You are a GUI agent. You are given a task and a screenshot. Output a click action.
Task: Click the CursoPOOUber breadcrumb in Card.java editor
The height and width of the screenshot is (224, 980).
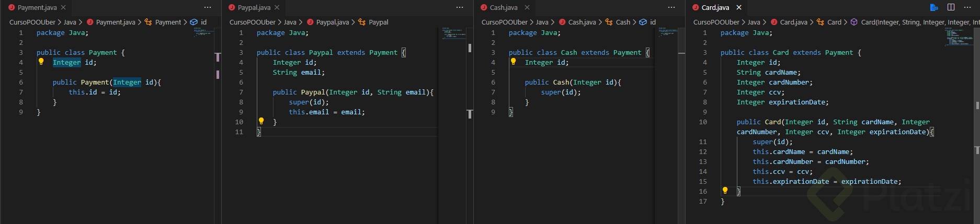(x=716, y=22)
